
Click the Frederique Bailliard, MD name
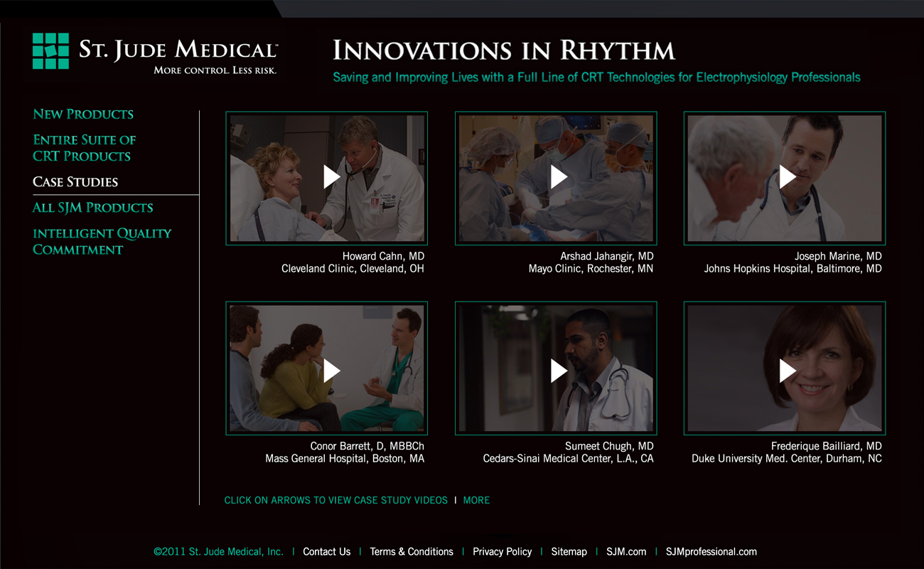point(826,446)
